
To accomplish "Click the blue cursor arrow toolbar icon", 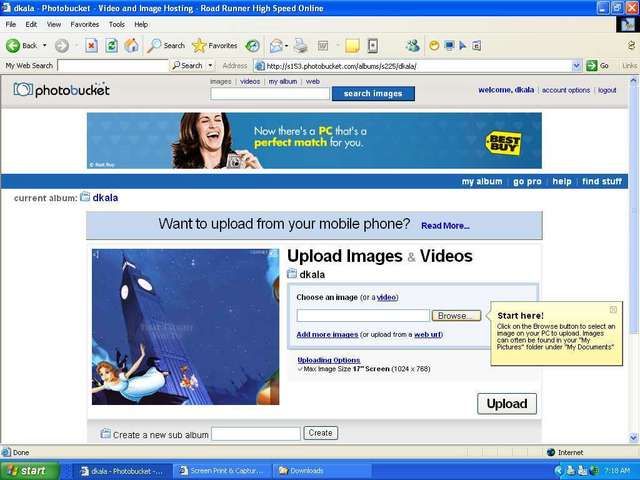I will click(463, 45).
